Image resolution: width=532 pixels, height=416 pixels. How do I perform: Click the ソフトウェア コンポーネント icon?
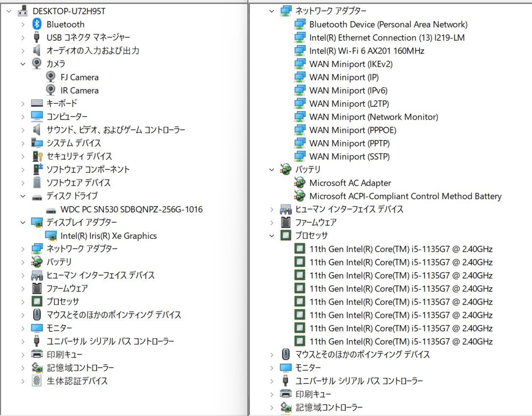pyautogui.click(x=37, y=169)
